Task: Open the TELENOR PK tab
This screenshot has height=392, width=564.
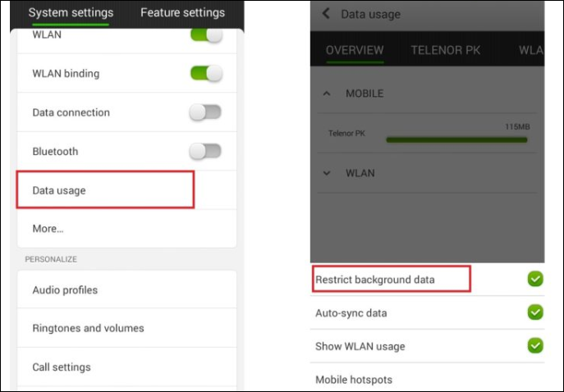Action: tap(445, 50)
